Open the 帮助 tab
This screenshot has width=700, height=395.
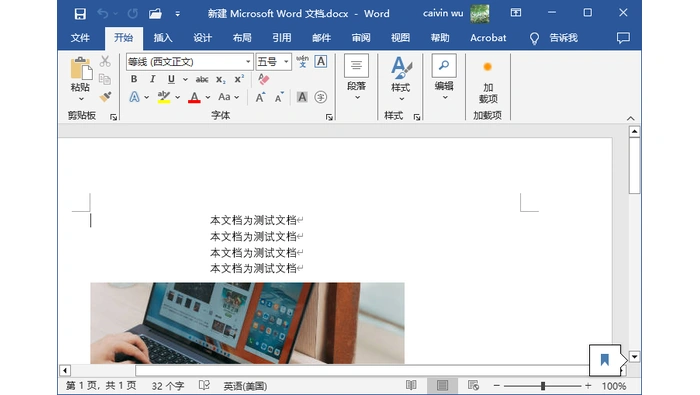440,38
